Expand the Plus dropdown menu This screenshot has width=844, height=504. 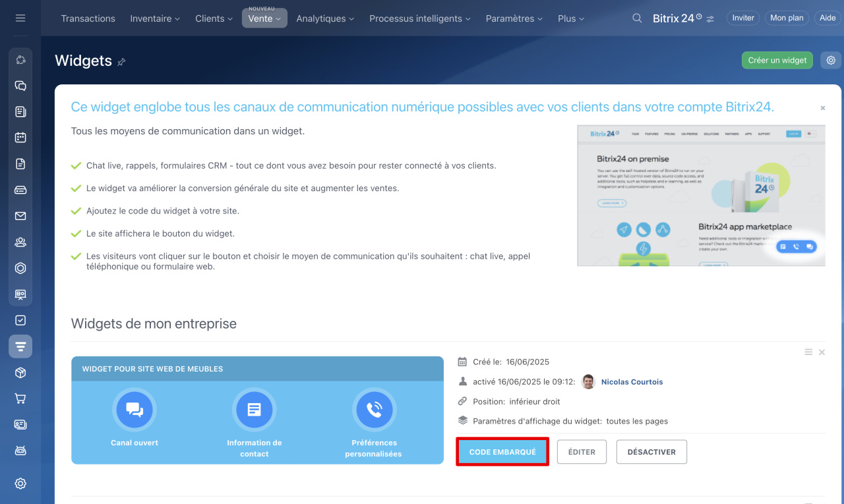point(570,18)
